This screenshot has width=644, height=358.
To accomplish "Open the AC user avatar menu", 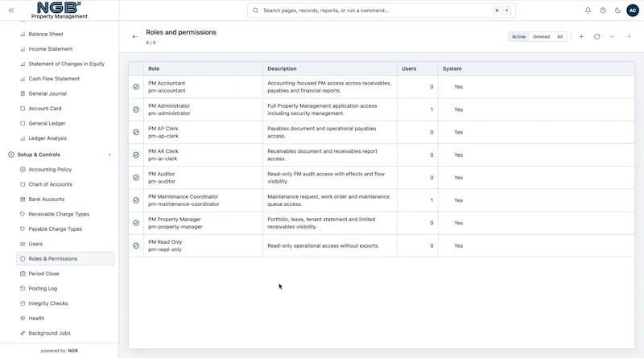I will (633, 10).
